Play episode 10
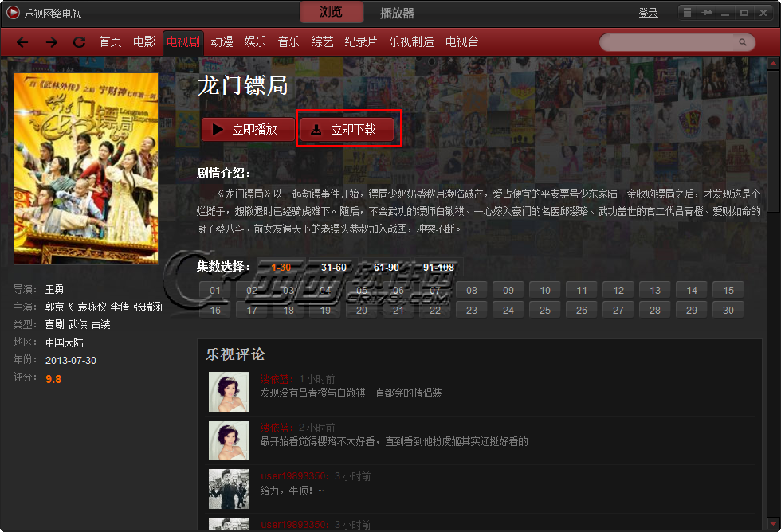 point(545,290)
